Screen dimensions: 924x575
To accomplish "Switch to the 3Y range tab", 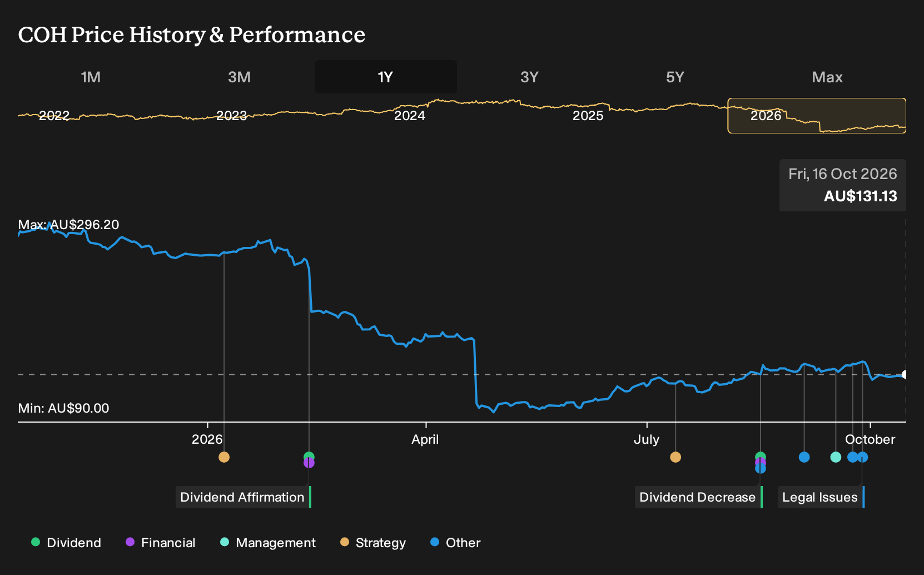I will click(x=529, y=77).
